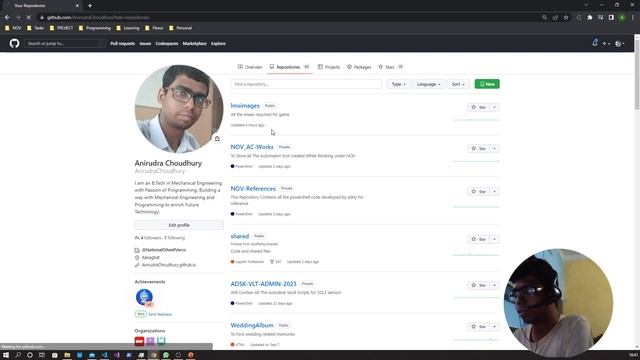
Task: Open the browser extensions puzzle icon
Action: click(x=589, y=18)
